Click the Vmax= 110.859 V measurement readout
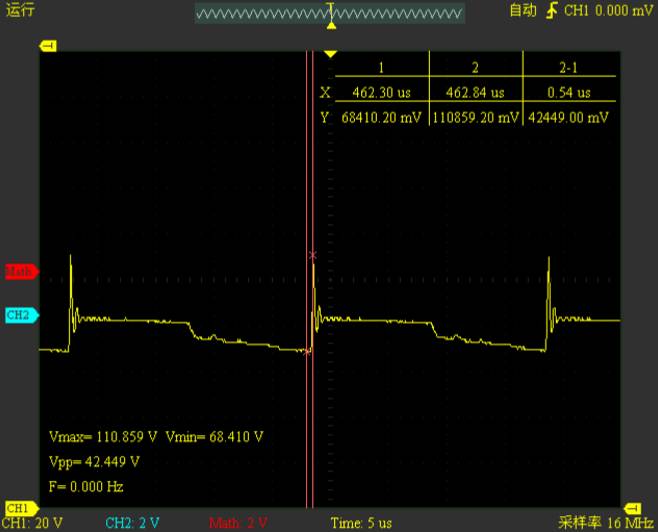The image size is (658, 532). coord(102,437)
